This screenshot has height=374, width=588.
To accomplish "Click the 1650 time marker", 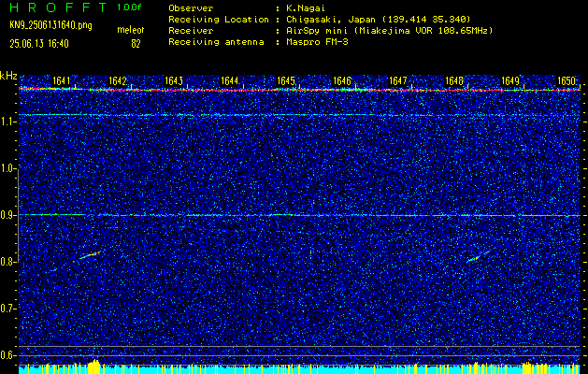I will 566,81.
